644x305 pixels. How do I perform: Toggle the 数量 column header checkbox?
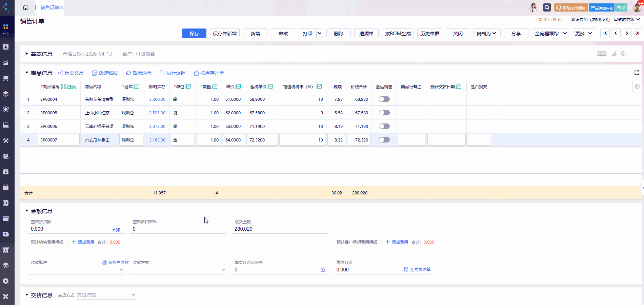point(215,87)
